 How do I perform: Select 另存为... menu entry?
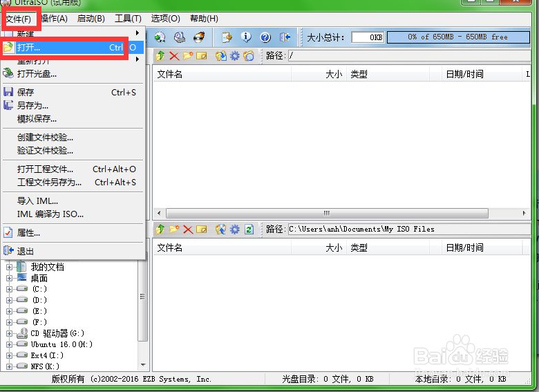[x=72, y=105]
